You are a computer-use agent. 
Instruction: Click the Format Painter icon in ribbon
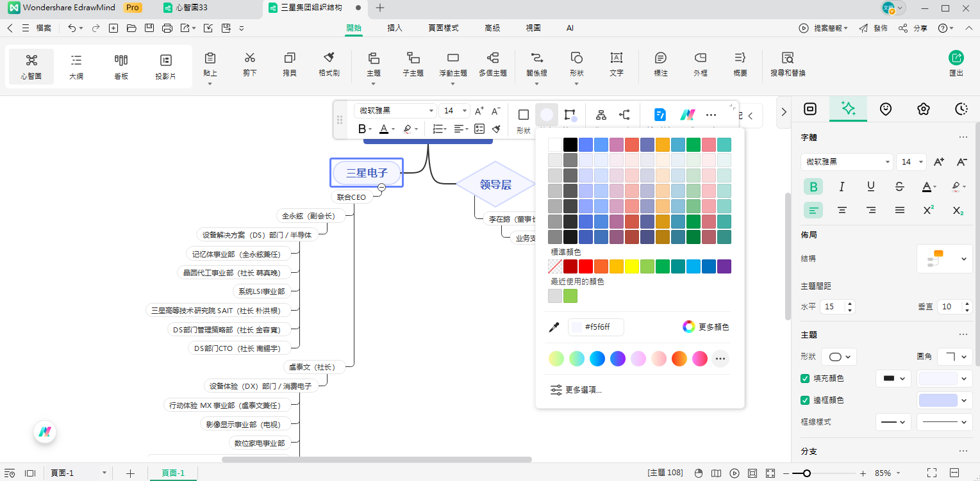(x=329, y=59)
